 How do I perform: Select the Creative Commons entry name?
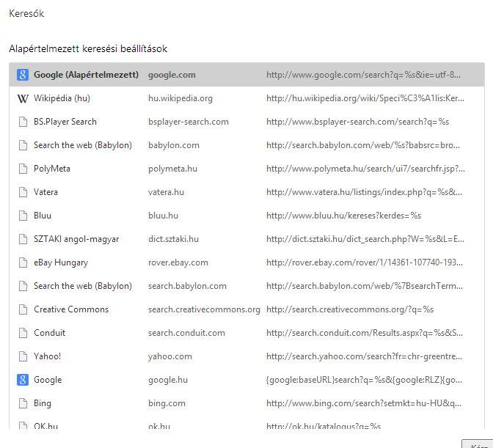pos(71,309)
